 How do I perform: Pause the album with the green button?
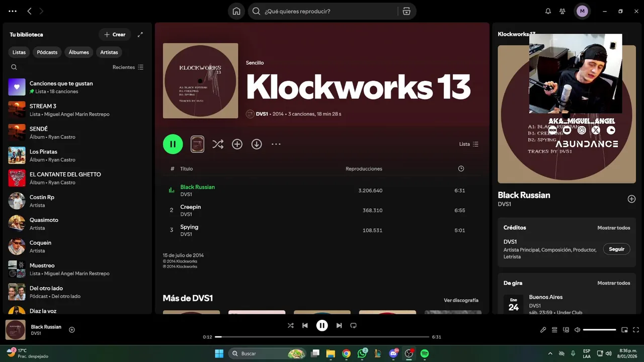[173, 144]
